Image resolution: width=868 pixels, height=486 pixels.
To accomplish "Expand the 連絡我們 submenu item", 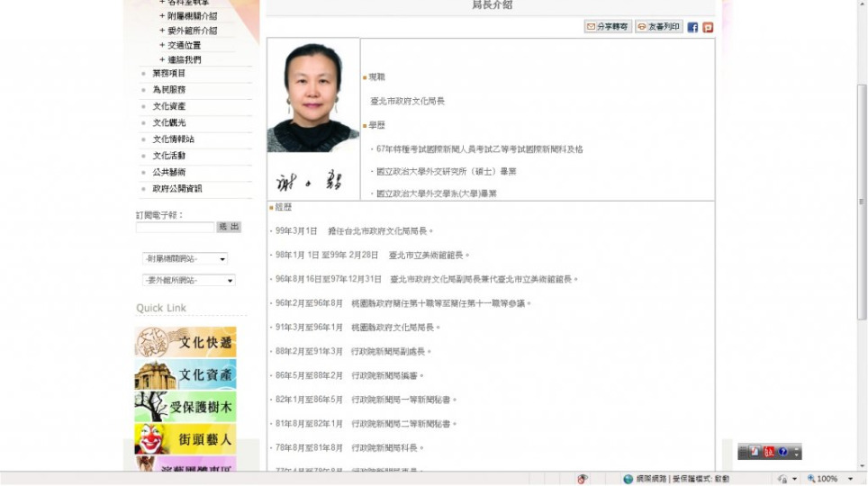I will click(x=184, y=59).
